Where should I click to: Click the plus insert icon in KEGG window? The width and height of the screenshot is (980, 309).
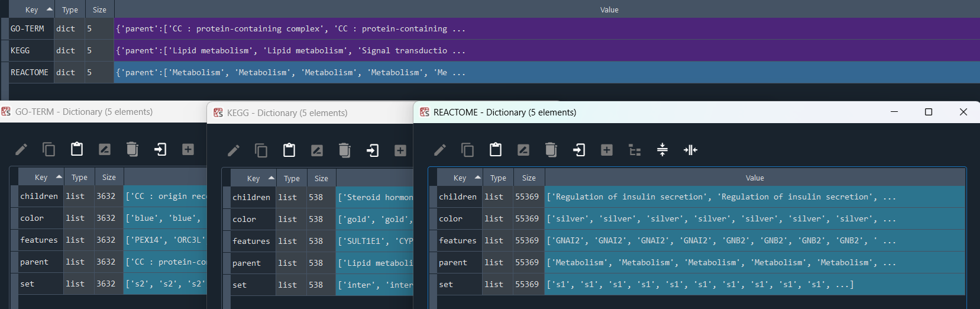pyautogui.click(x=400, y=150)
